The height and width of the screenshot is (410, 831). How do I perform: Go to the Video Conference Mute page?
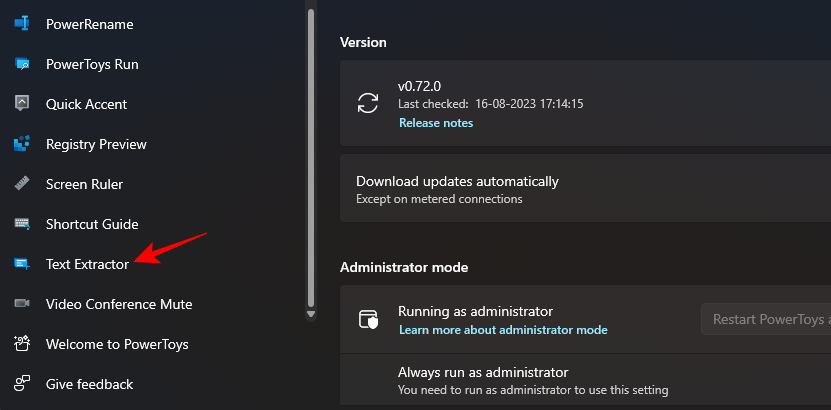[x=118, y=304]
